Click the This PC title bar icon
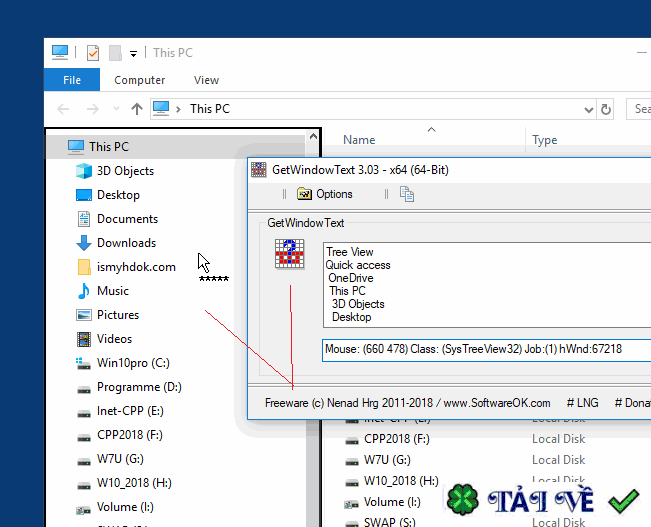This screenshot has height=527, width=651. coord(60,52)
